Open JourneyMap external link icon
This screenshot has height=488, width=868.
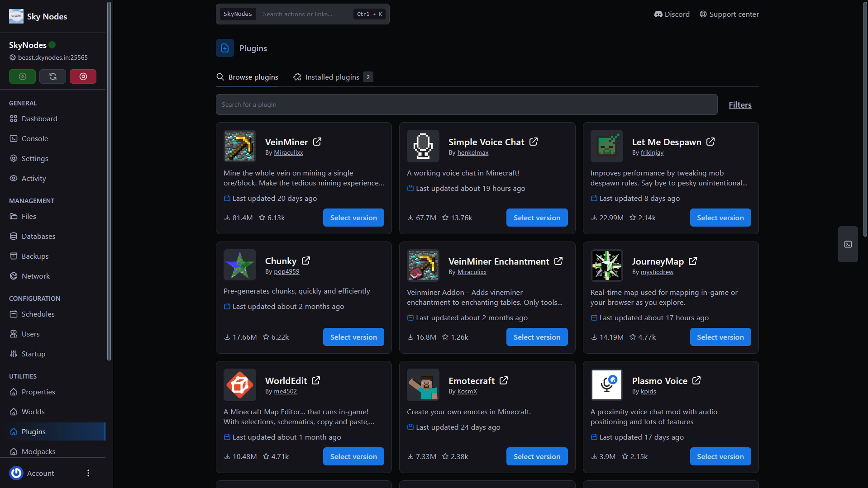pyautogui.click(x=693, y=261)
